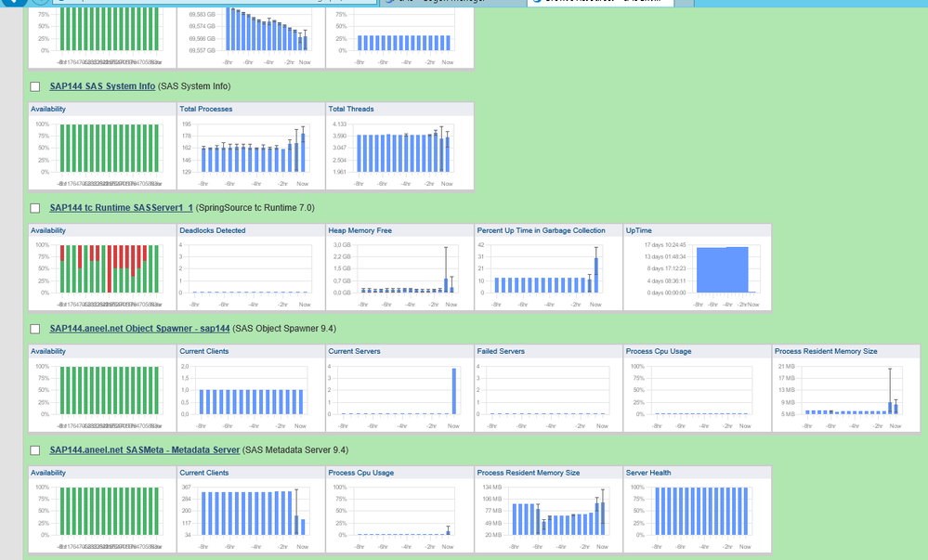Tick the SAP144 SAS System Info checkbox

click(35, 87)
